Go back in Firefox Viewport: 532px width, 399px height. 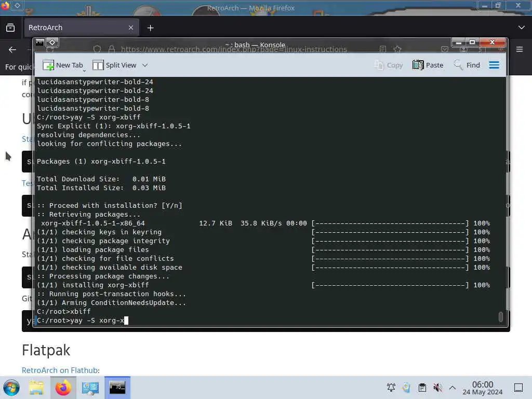coord(12,49)
